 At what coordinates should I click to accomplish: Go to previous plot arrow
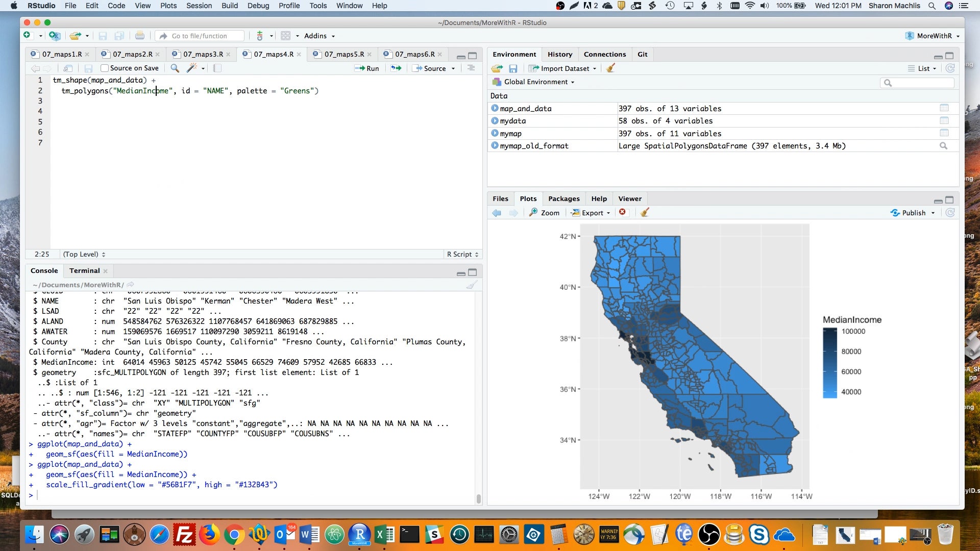click(497, 213)
